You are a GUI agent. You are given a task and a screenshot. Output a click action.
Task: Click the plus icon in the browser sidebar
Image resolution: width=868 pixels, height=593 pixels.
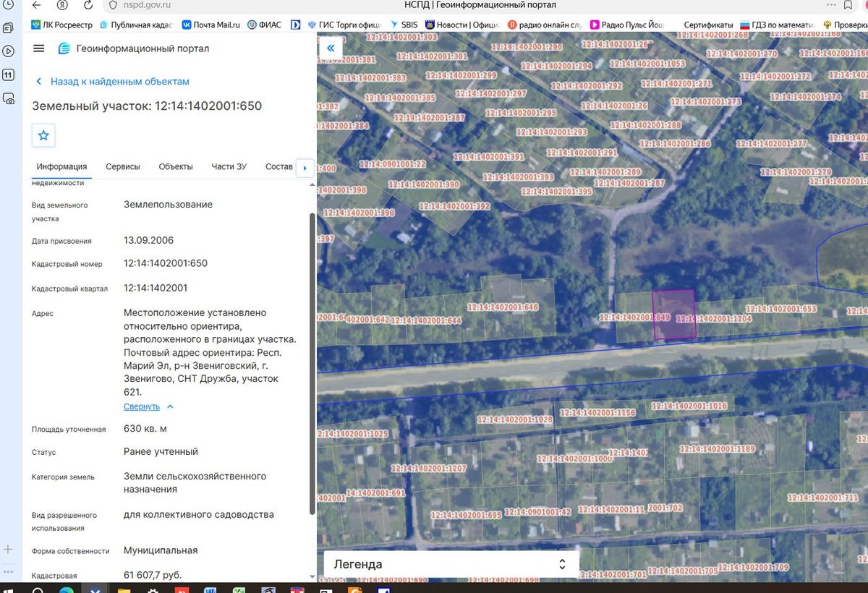[8, 550]
